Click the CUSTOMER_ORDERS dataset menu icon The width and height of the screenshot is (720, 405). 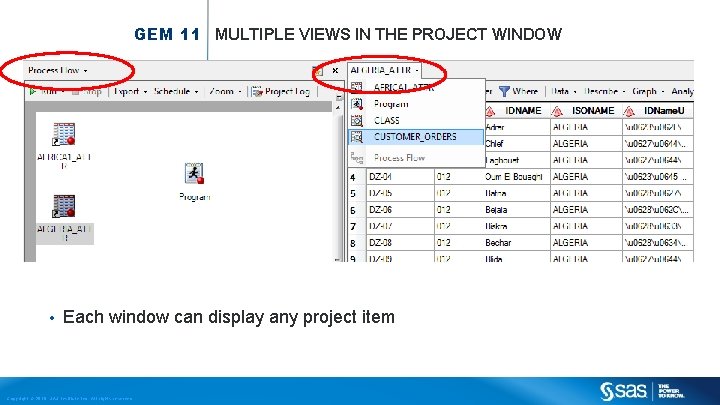click(x=357, y=137)
